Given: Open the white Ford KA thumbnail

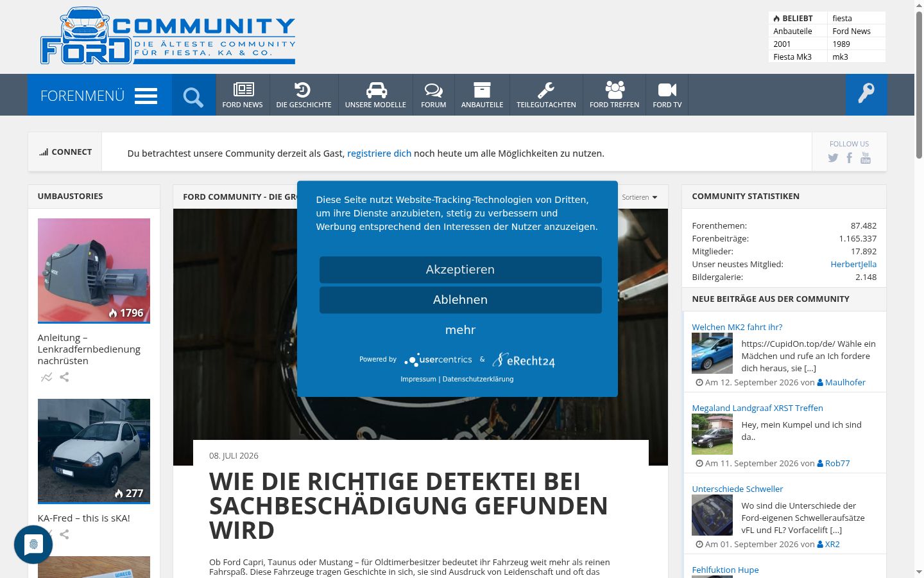Looking at the screenshot, I should 94,451.
